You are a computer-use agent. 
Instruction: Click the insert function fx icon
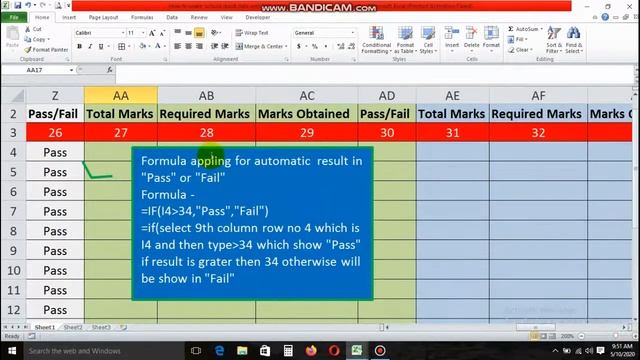(109, 70)
